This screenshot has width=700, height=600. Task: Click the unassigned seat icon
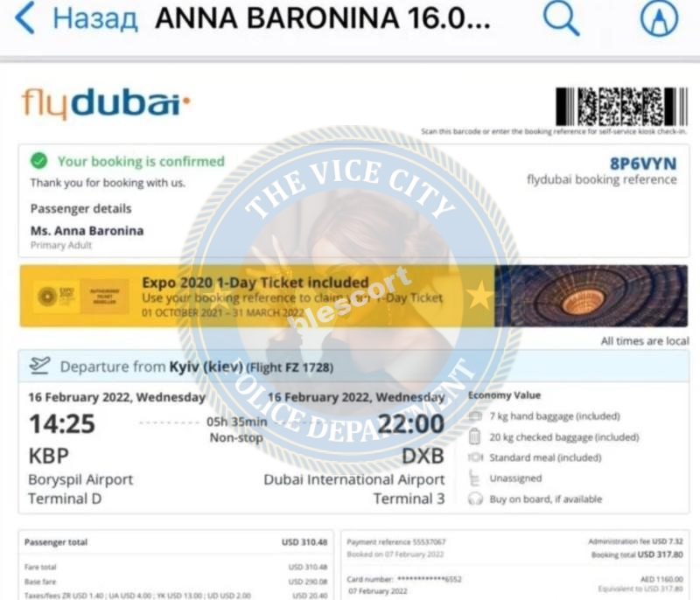474,478
